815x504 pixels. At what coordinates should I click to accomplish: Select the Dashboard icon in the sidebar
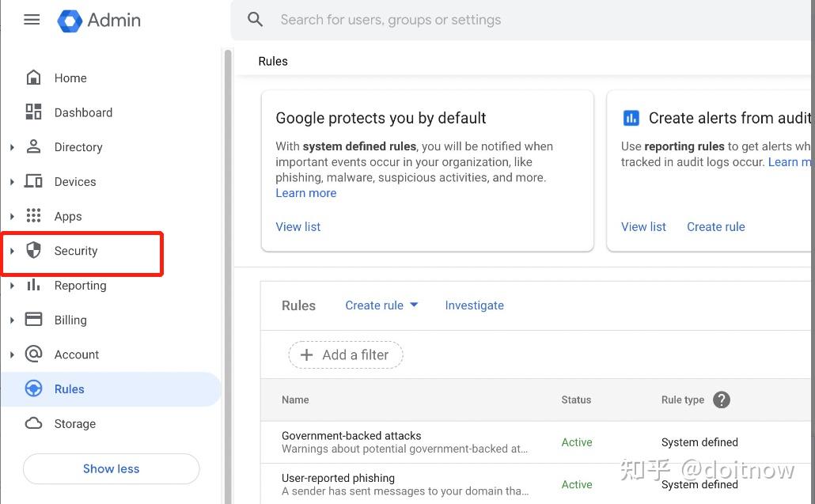(33, 112)
